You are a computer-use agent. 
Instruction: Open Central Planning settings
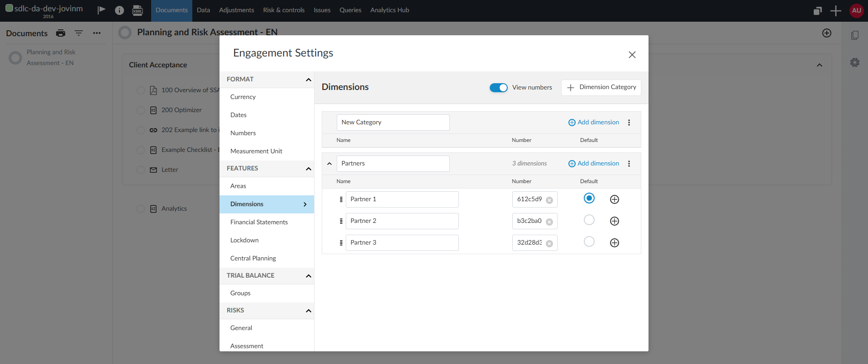pyautogui.click(x=267, y=259)
